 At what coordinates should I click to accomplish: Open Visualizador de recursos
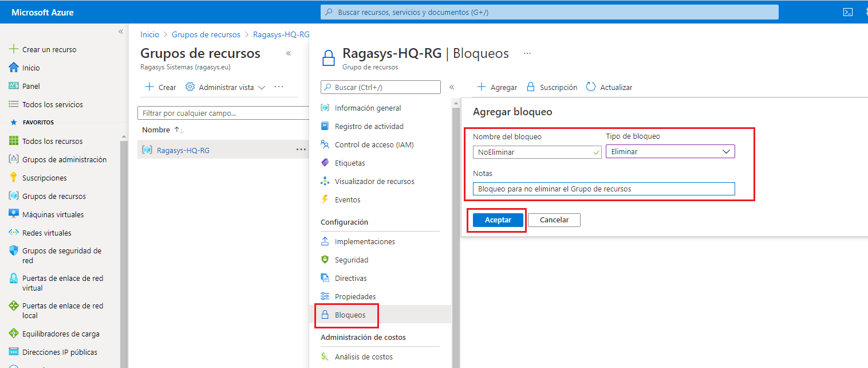pos(368,181)
